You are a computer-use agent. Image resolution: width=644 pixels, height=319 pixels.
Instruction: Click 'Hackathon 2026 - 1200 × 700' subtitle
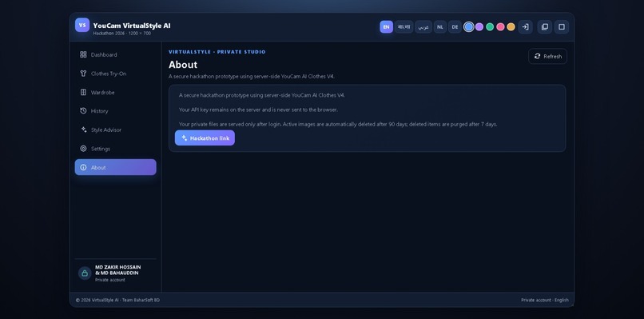pyautogui.click(x=122, y=34)
